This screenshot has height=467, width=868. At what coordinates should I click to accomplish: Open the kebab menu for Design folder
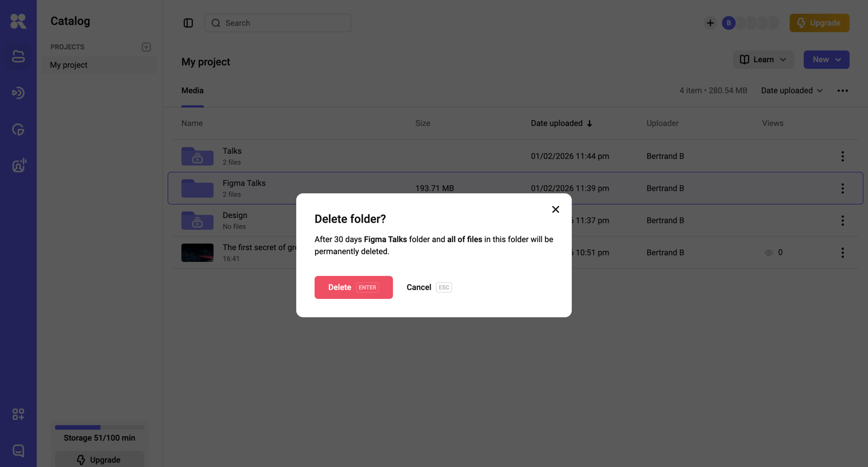(x=843, y=220)
